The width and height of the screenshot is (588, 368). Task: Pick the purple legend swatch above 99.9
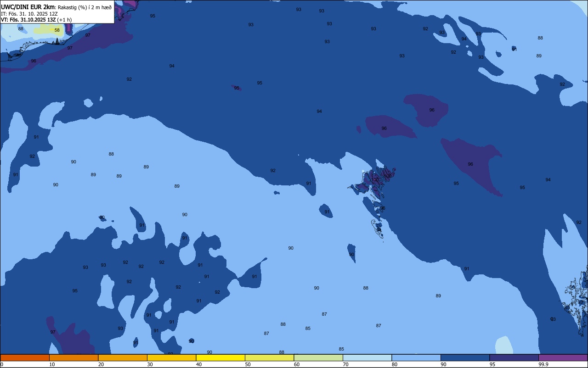click(x=563, y=357)
